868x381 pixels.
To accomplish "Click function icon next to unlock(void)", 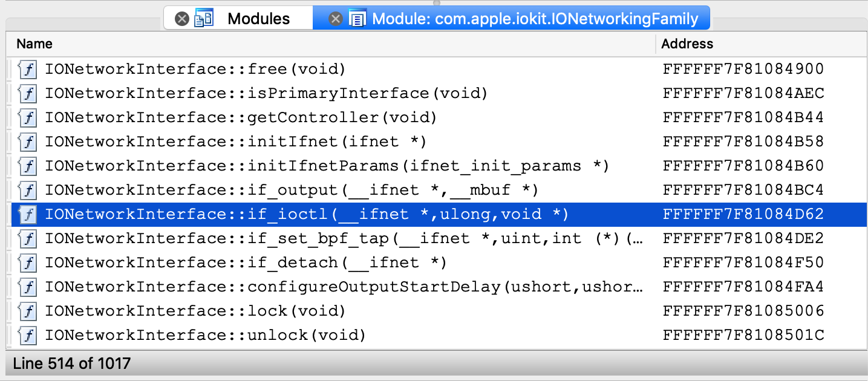I will 28,335.
